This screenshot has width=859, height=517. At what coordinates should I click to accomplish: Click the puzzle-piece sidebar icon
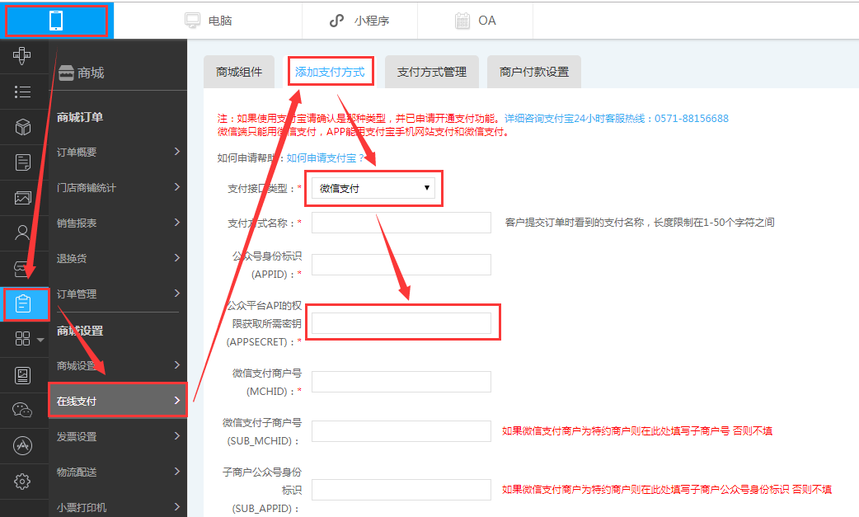tap(22, 55)
